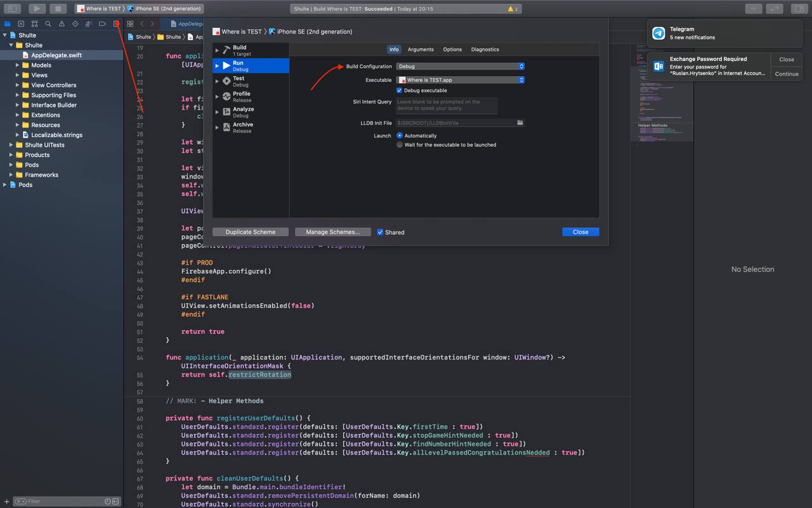Close the Exchange password notification

click(787, 59)
